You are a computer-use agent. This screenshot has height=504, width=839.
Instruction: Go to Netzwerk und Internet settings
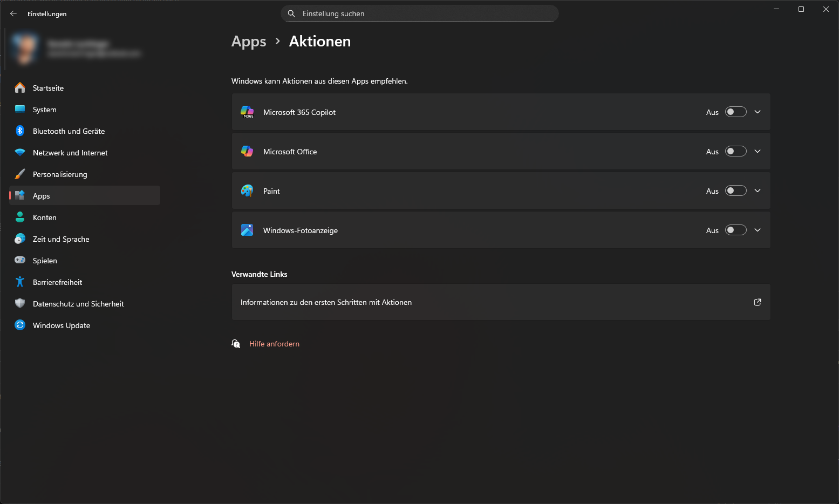point(70,153)
